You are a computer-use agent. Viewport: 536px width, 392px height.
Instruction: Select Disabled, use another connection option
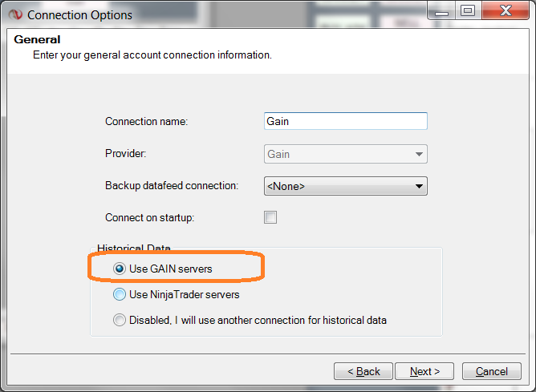120,320
